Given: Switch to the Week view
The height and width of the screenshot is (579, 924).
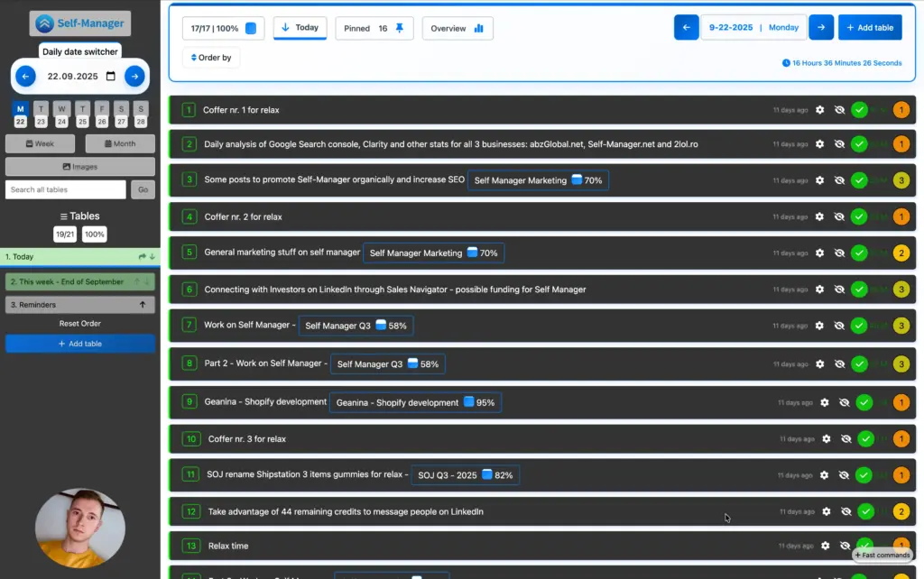Looking at the screenshot, I should click(40, 143).
